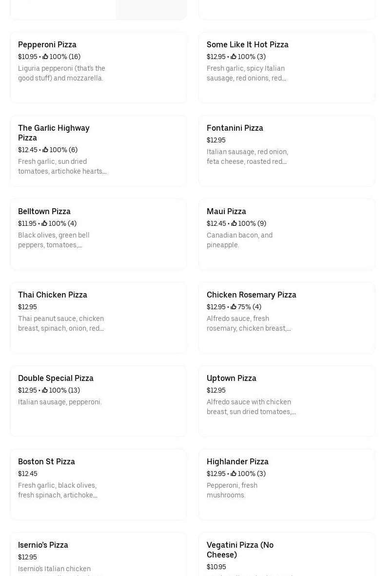392x576 pixels.
Task: Click thumbs-up icon on Double Special Pizza
Action: 45,391
